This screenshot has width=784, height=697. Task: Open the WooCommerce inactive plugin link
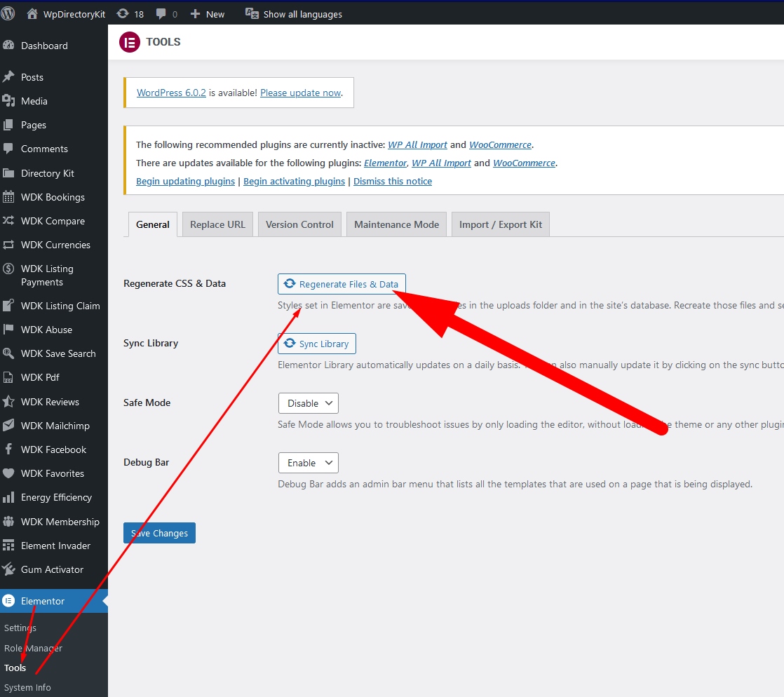click(x=500, y=144)
